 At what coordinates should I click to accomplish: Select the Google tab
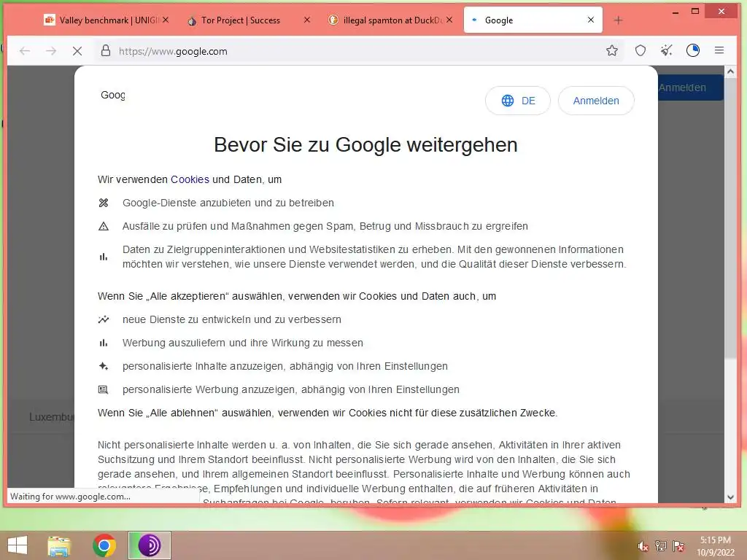pyautogui.click(x=533, y=20)
